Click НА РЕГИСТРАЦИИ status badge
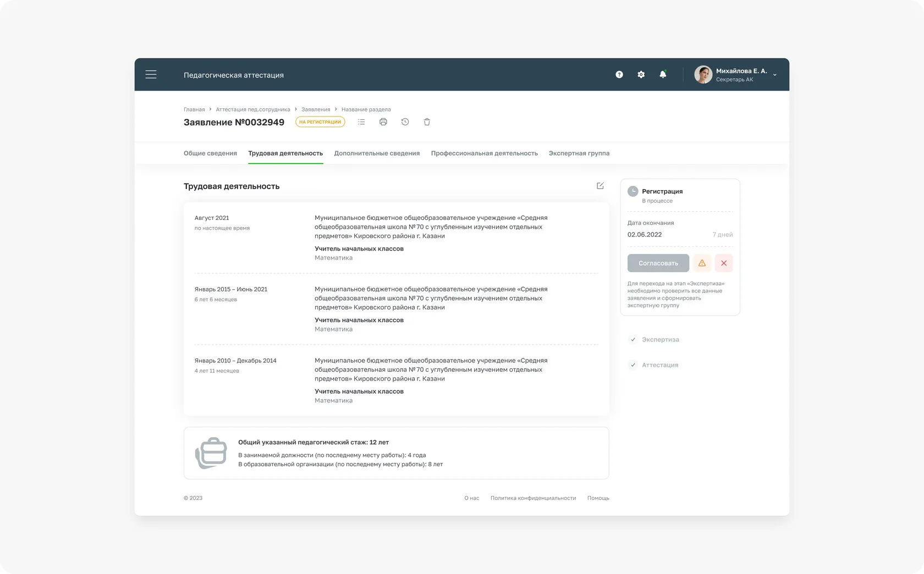The height and width of the screenshot is (574, 924). click(320, 122)
